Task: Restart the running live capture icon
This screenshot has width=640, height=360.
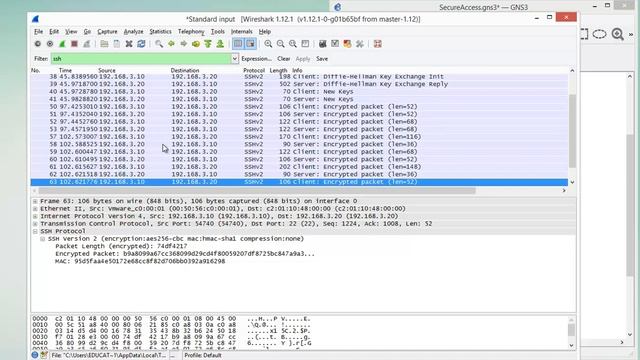Action: point(87,44)
